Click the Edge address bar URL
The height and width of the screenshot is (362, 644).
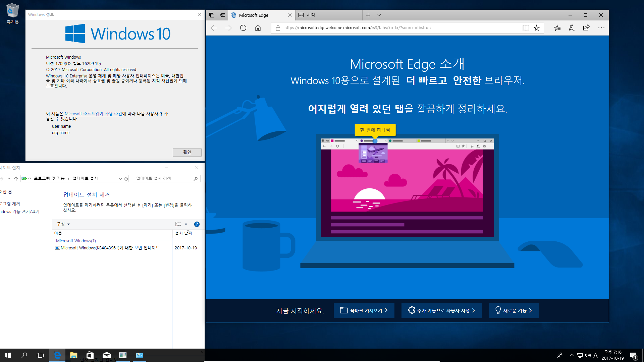(x=358, y=28)
